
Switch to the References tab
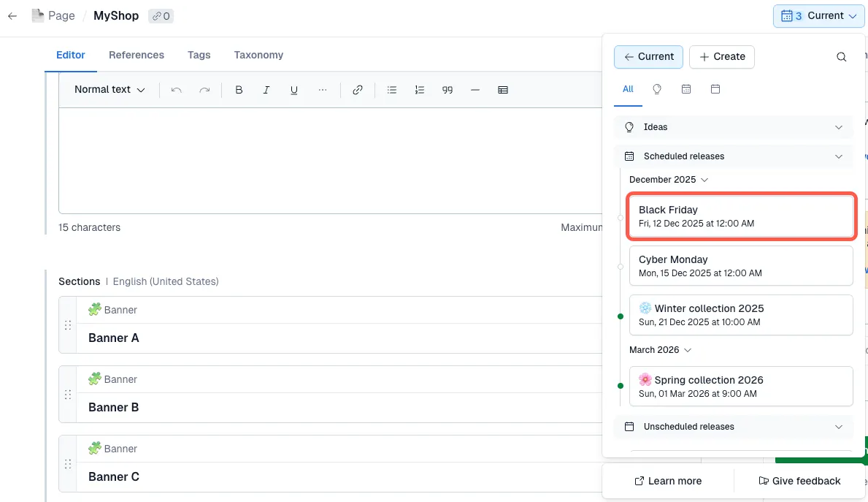[137, 55]
